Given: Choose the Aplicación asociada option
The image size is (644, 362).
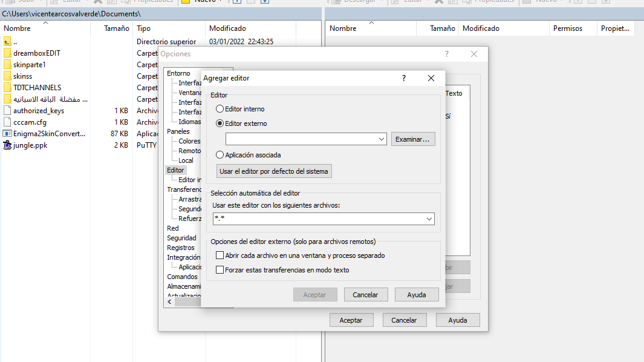Looking at the screenshot, I should [220, 155].
